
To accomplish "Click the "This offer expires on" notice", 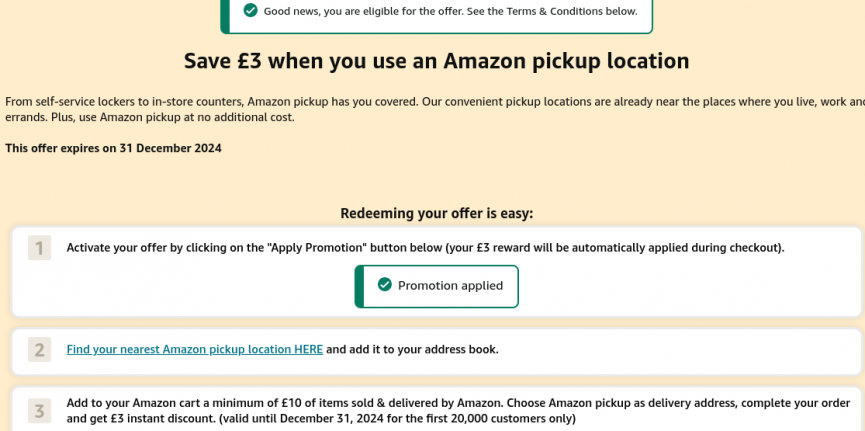I will [113, 148].
